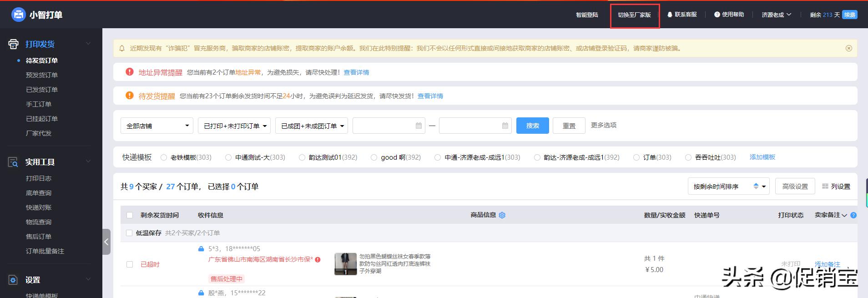868x298 pixels.
Task: Click 切换至厂家版 in the top bar
Action: 635,15
